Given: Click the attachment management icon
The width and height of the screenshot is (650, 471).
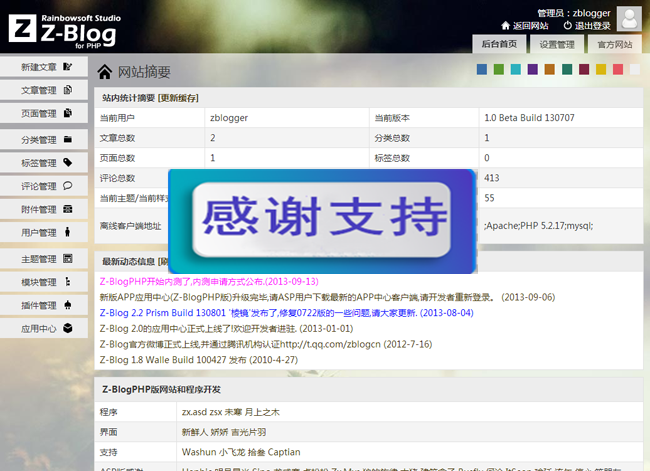Looking at the screenshot, I should pyautogui.click(x=68, y=209).
